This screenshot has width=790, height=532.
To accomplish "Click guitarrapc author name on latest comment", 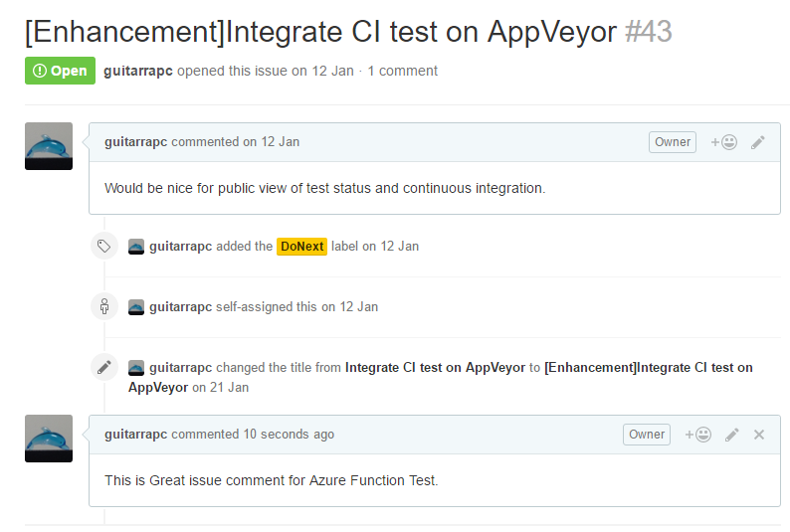I will (x=135, y=435).
